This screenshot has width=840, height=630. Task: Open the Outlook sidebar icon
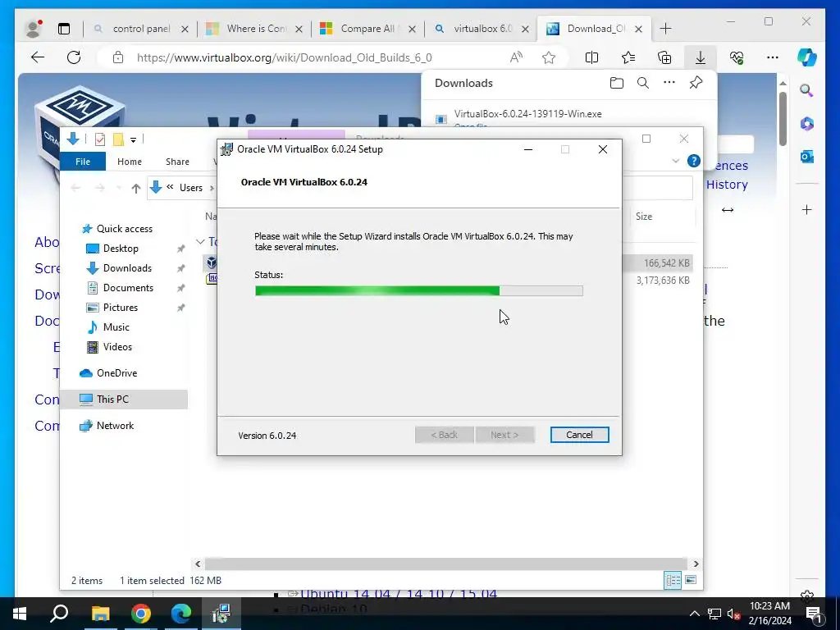(x=807, y=157)
